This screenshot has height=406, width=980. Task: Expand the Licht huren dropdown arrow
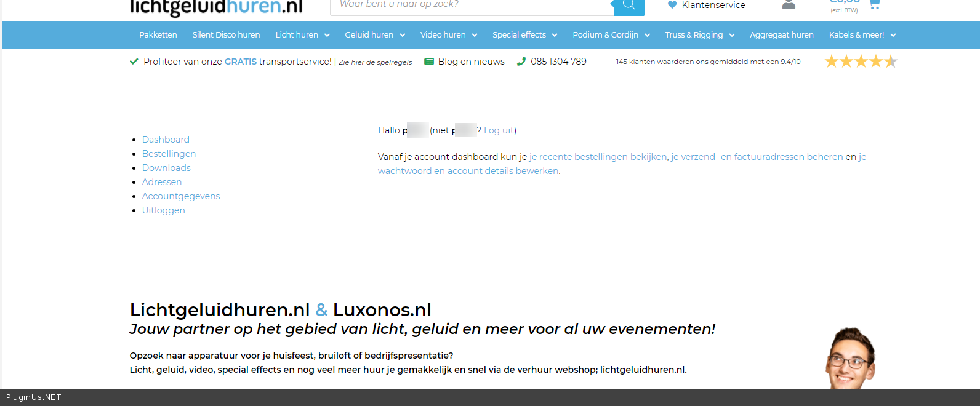click(327, 35)
